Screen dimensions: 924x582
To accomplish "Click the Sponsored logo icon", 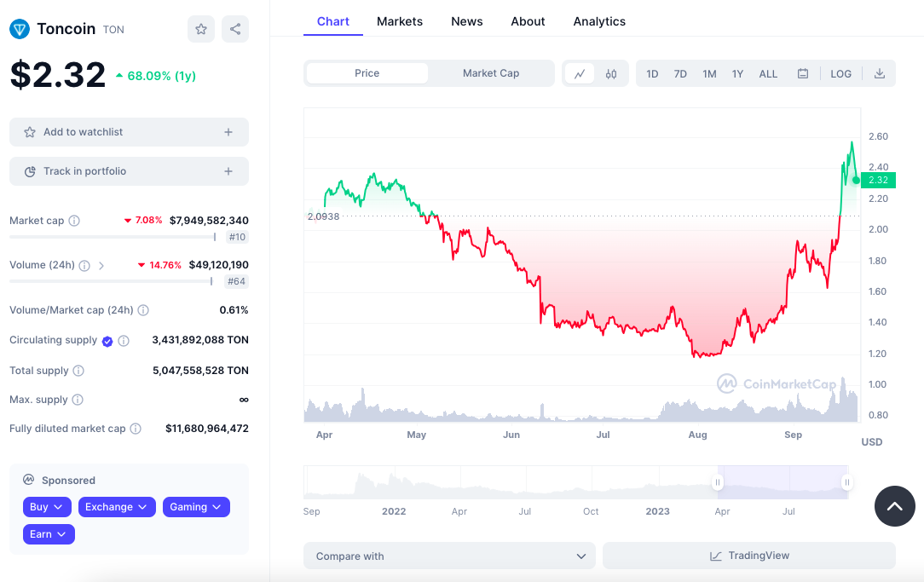I will pos(28,480).
